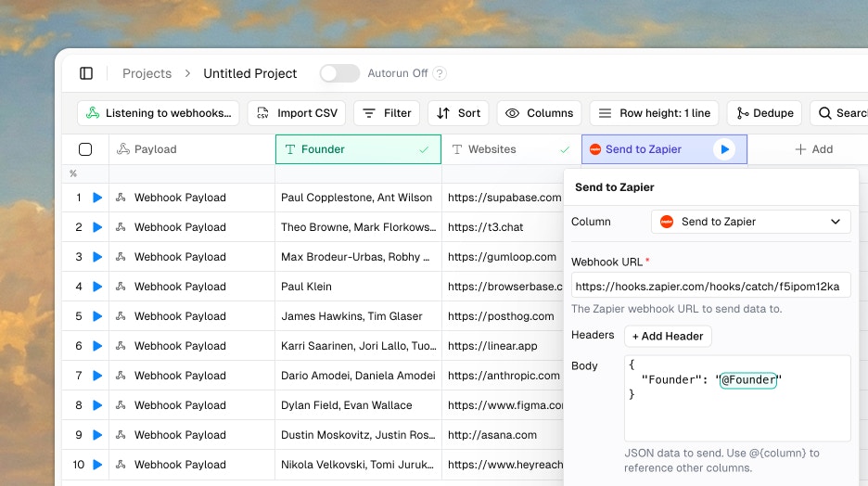Open row 1 Webhook Payload cell
Screen dimensions: 868x486
coord(192,198)
